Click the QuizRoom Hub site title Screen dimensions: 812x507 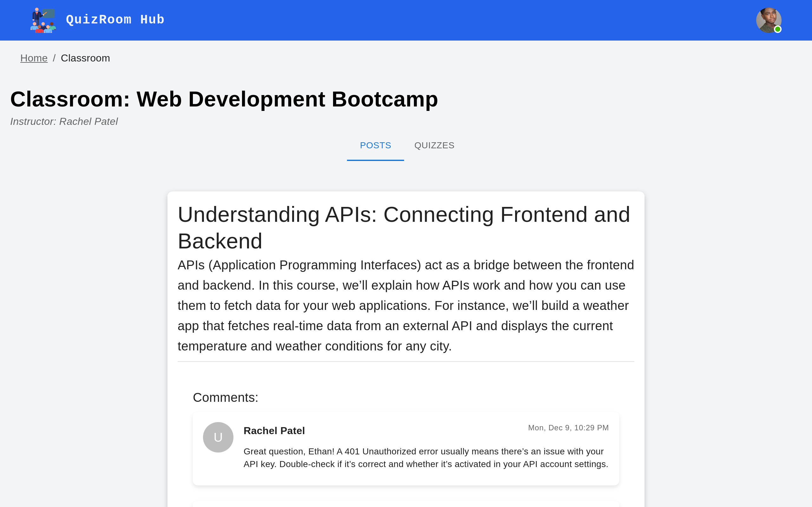click(x=115, y=20)
